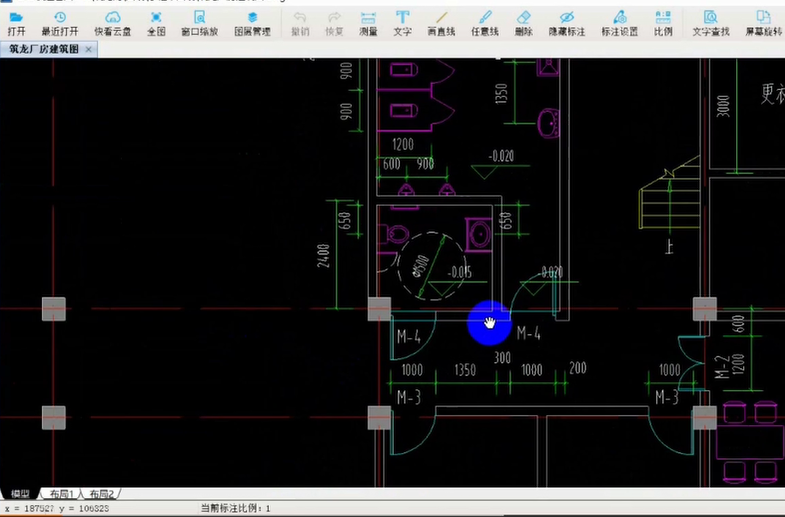Image resolution: width=785 pixels, height=517 pixels.
Task: Open 文字查找 text search
Action: click(x=710, y=24)
